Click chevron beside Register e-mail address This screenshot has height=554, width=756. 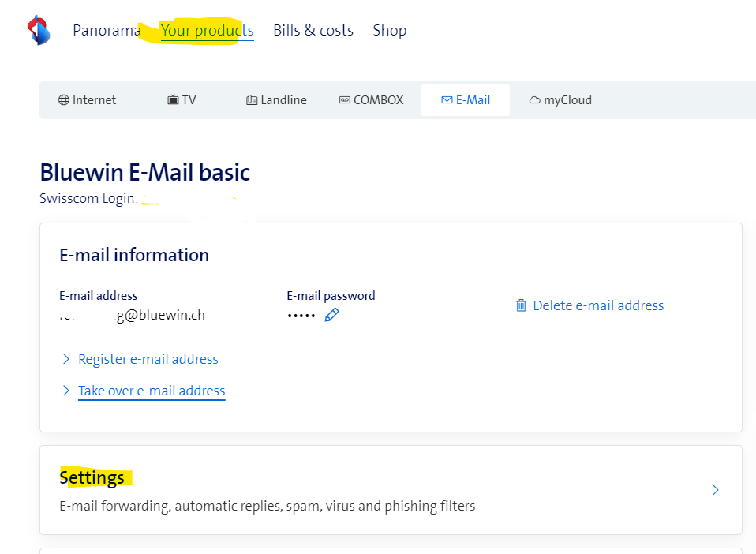coord(65,359)
